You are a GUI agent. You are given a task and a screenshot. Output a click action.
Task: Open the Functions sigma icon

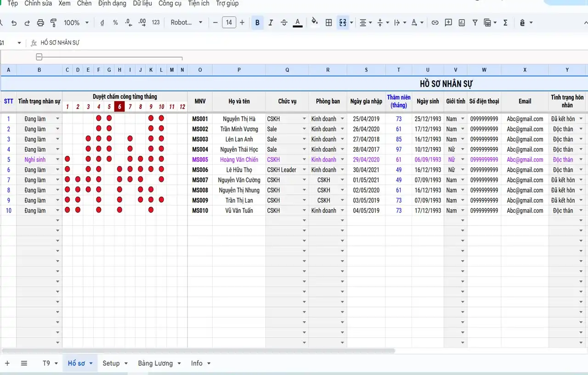click(505, 23)
